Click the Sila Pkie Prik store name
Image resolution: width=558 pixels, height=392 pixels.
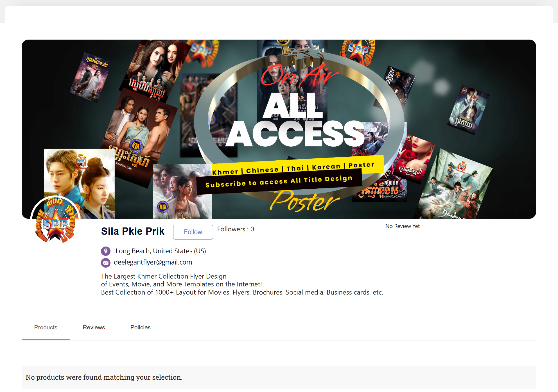[133, 231]
